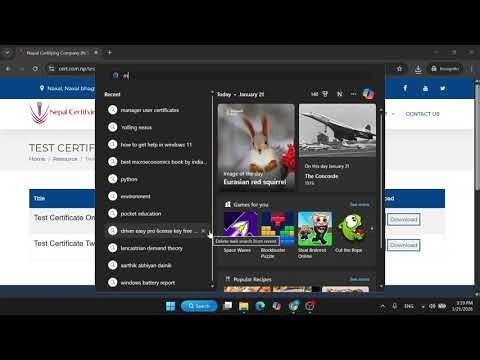Open the YouTube icon in the site header

tap(425, 88)
